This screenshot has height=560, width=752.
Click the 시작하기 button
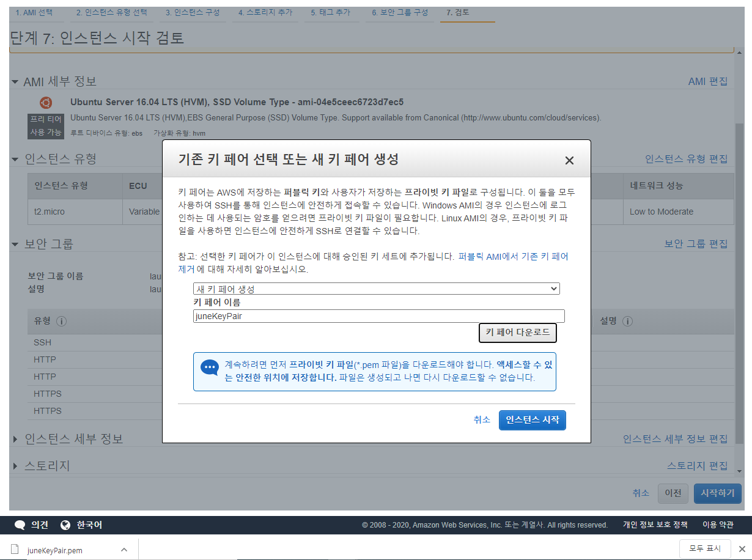point(718,493)
